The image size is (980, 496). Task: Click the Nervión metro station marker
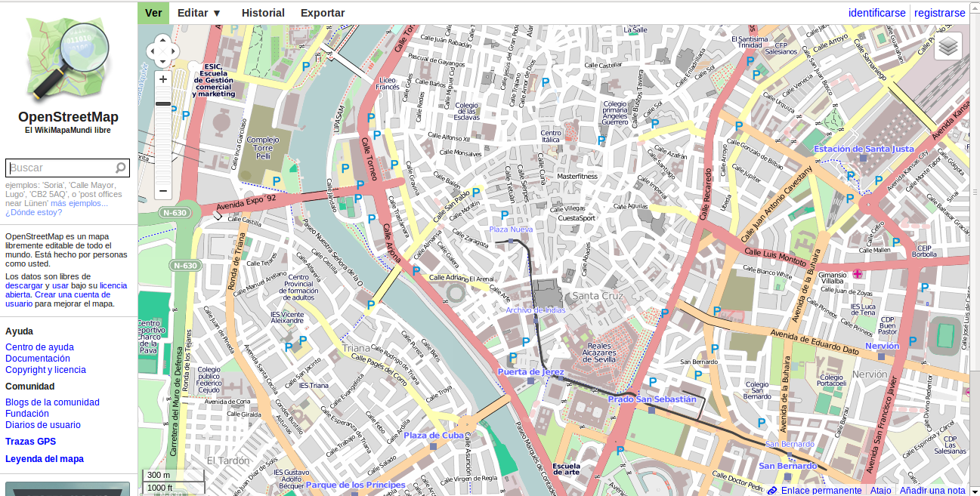881,355
